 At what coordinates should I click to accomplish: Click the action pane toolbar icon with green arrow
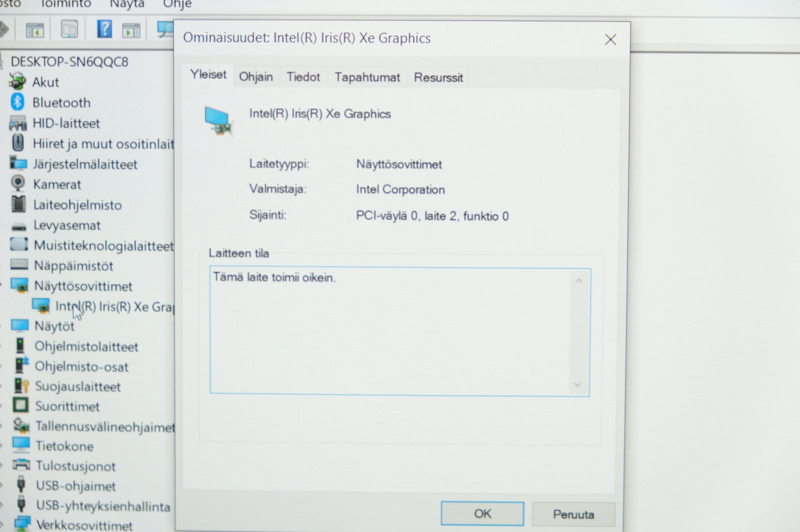pos(131,31)
